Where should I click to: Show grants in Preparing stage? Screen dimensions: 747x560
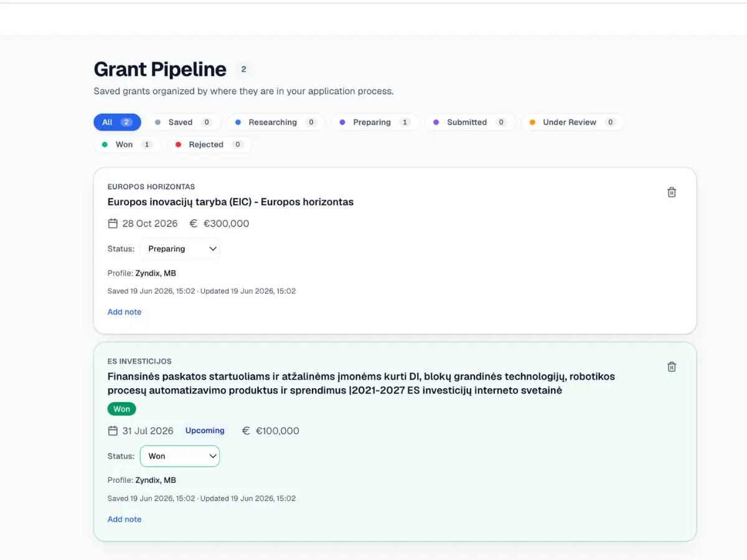375,123
